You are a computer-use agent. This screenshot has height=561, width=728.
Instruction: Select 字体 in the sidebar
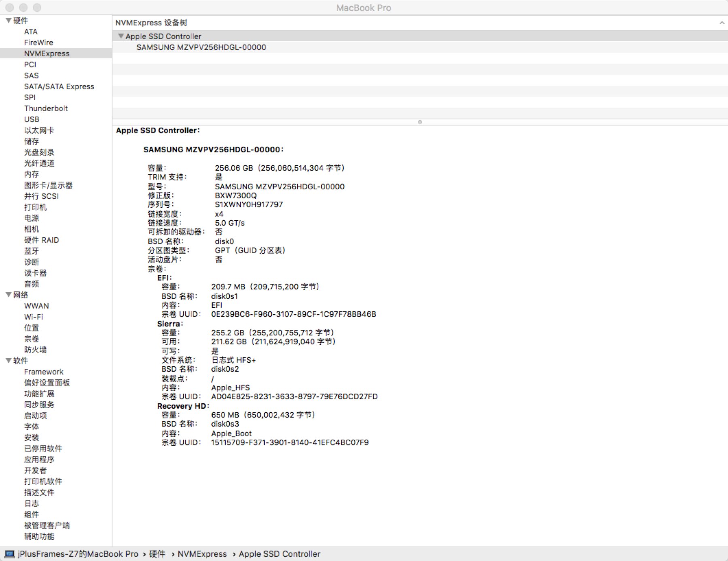[x=32, y=426]
